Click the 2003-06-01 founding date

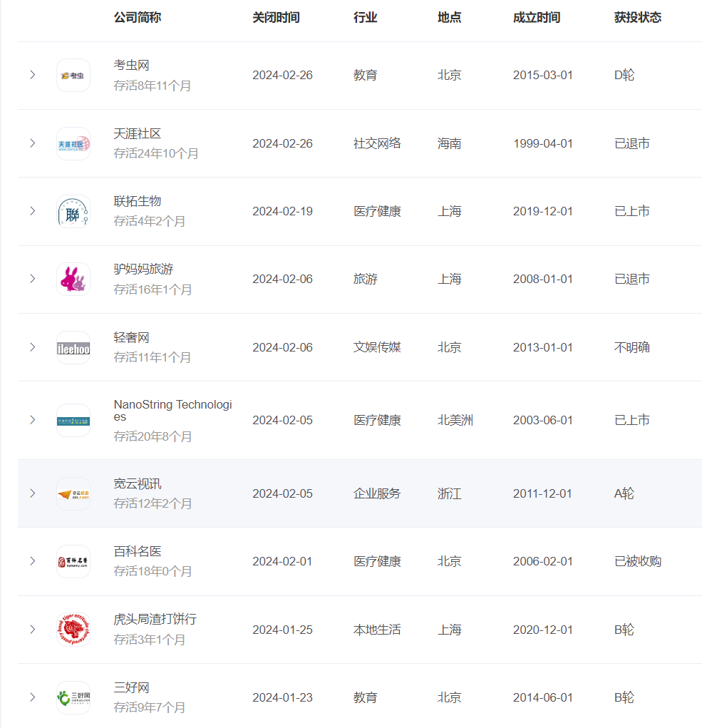point(543,420)
